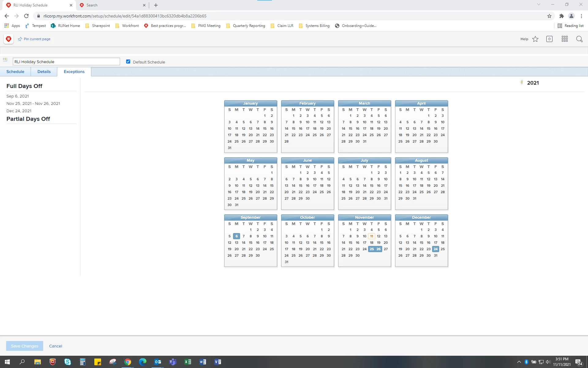Switch to the Details tab
Viewport: 588px width, 368px height.
[44, 71]
